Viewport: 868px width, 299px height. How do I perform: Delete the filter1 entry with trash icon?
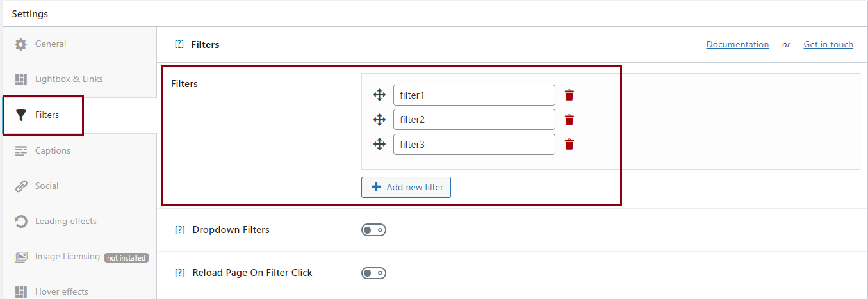[x=569, y=95]
